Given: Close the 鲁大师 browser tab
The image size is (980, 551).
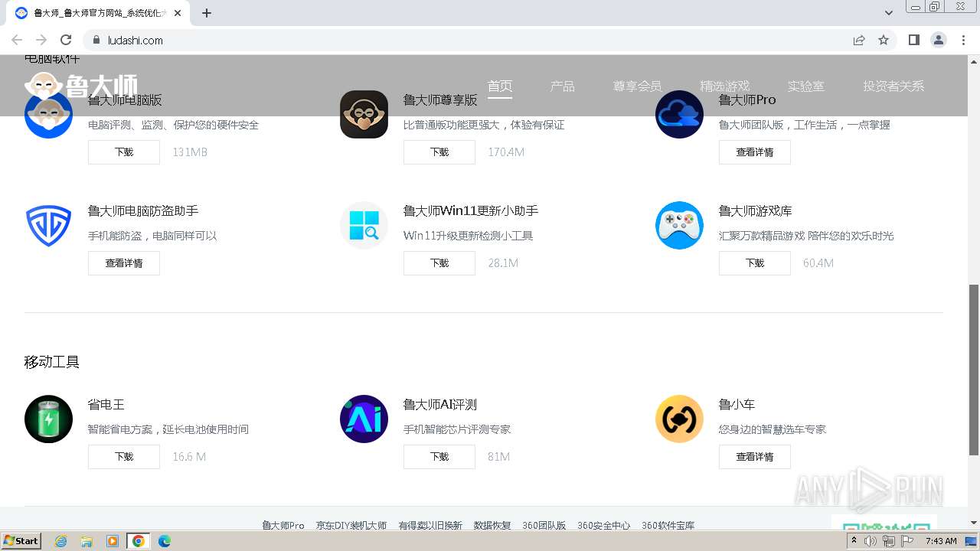Looking at the screenshot, I should 178,13.
